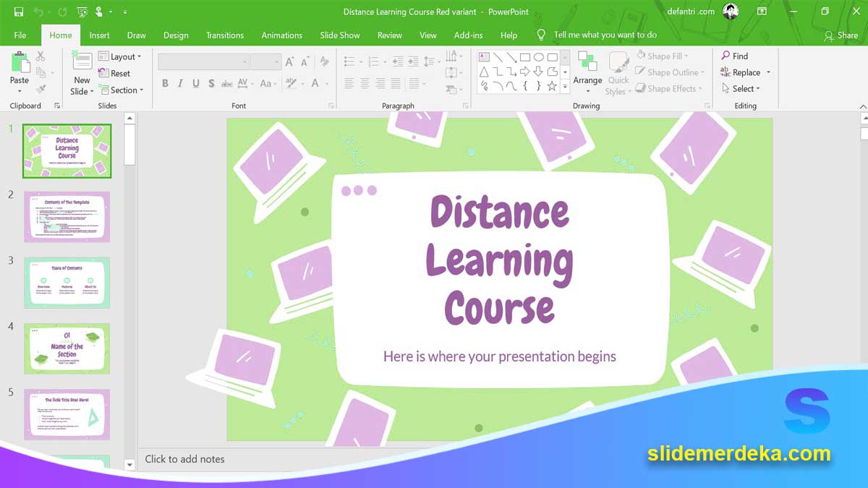868x488 pixels.
Task: Open the Slide Show tab
Action: (x=340, y=35)
